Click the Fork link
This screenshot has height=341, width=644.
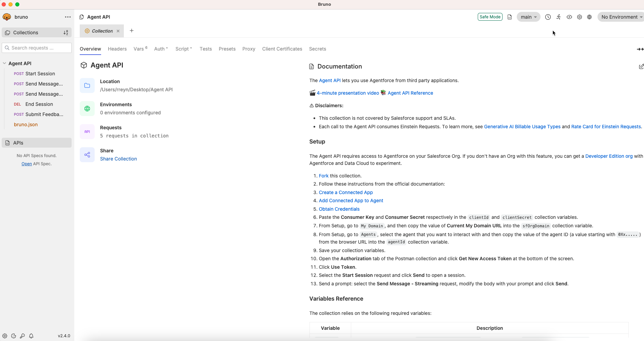(x=324, y=176)
